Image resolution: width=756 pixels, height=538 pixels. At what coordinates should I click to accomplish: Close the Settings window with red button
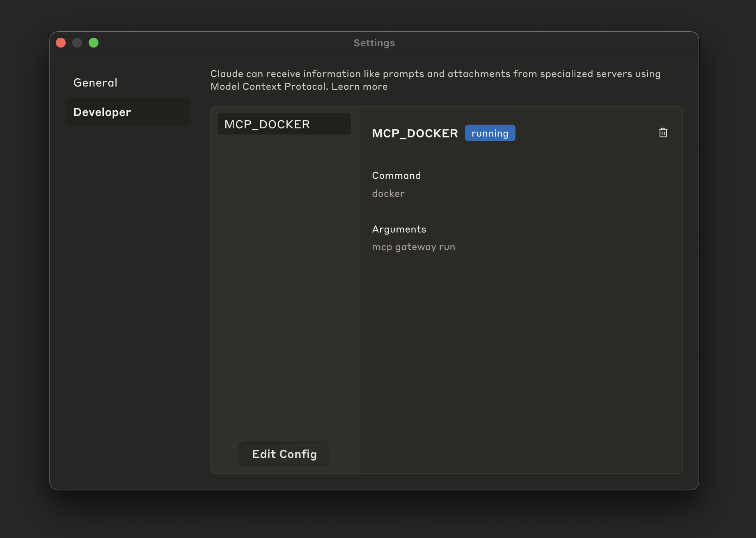(61, 43)
